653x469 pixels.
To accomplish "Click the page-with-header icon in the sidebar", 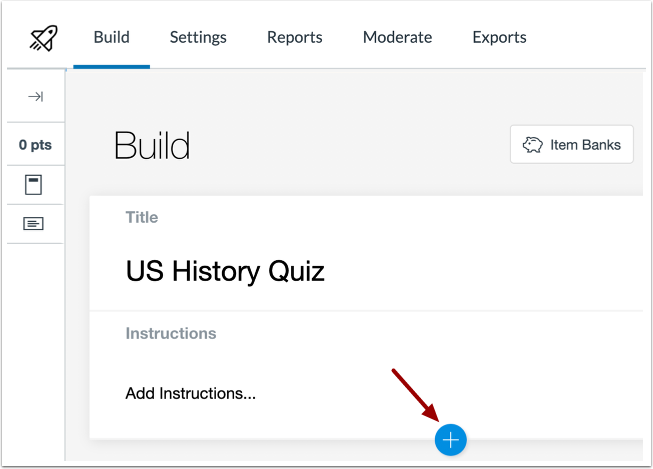I will pos(35,185).
